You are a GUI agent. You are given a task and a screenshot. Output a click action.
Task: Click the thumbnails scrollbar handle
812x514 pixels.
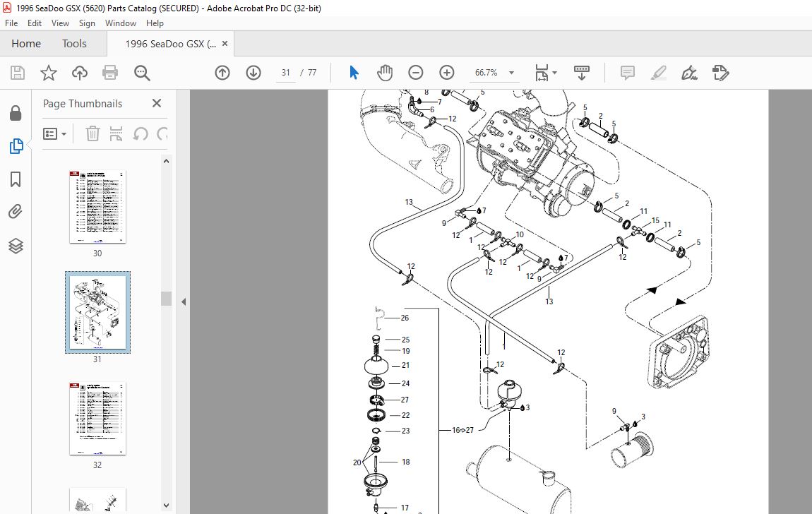coord(166,299)
